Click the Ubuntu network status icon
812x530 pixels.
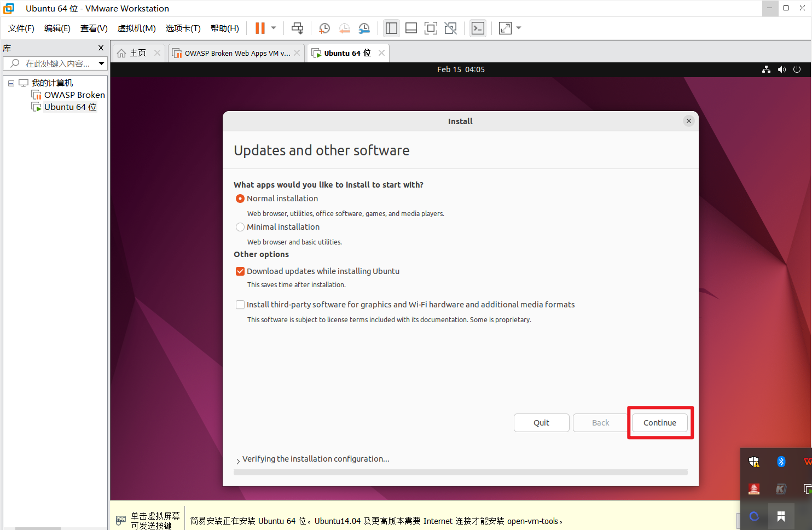(766, 69)
